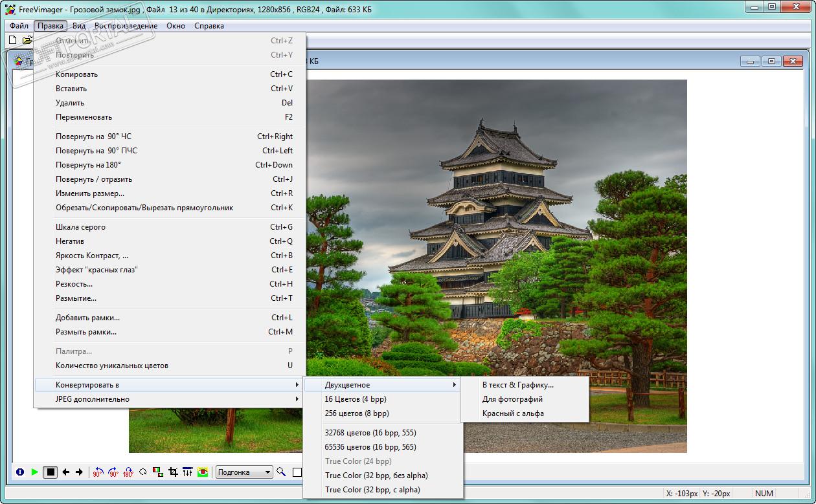Maximize the inner image window
Viewport: 816px width, 504px height.
coord(771,61)
